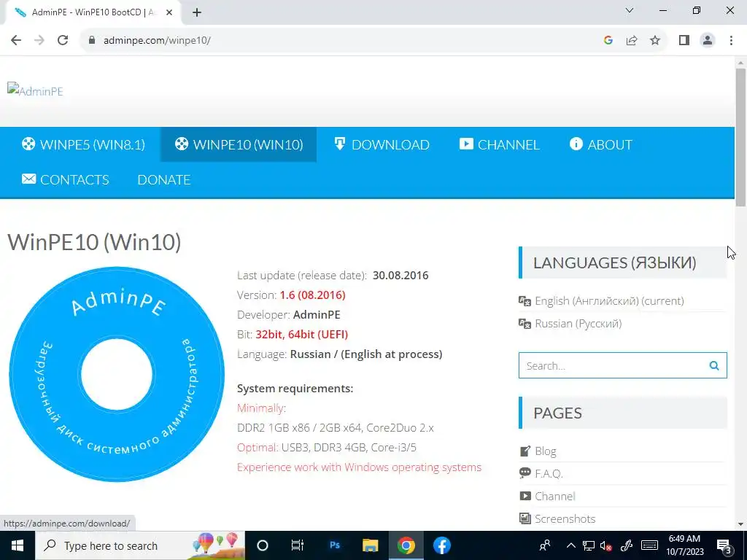Click the touch keyboard tray icon
Screen dimensions: 747x560
pos(649,545)
